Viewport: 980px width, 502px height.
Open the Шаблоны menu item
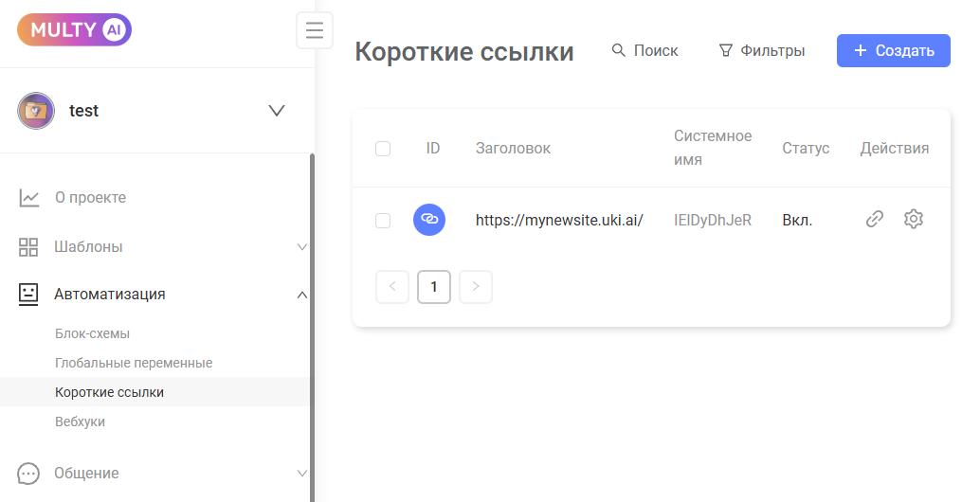[x=88, y=246]
